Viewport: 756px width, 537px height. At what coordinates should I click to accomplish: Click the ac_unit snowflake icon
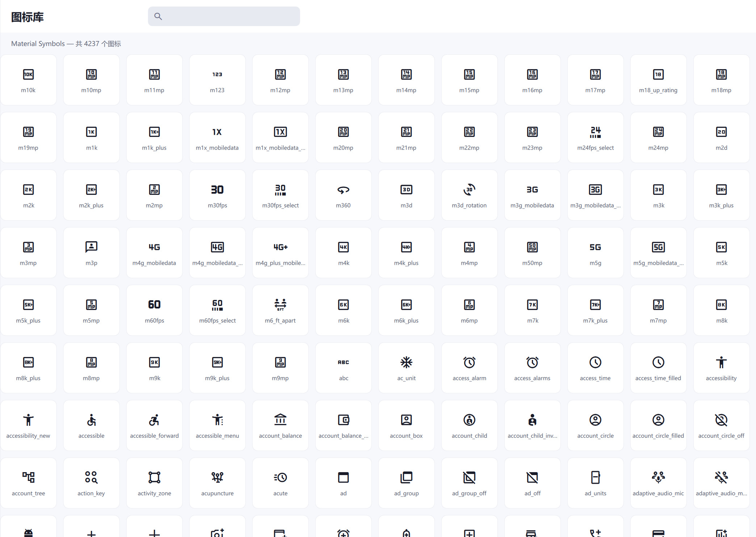point(406,362)
